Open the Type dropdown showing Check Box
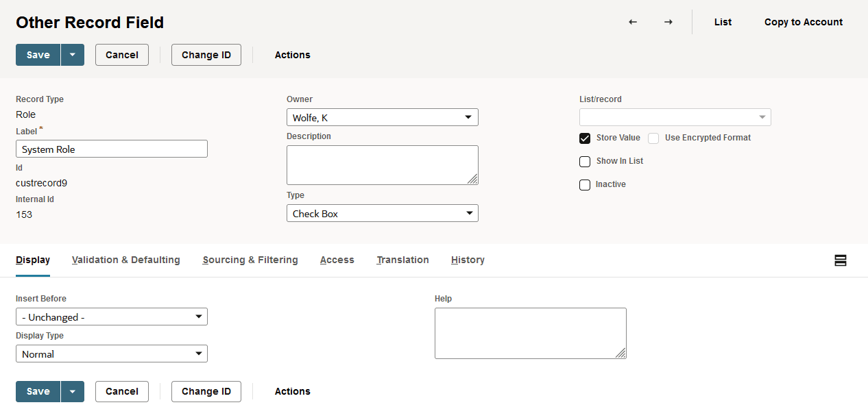 click(x=382, y=214)
